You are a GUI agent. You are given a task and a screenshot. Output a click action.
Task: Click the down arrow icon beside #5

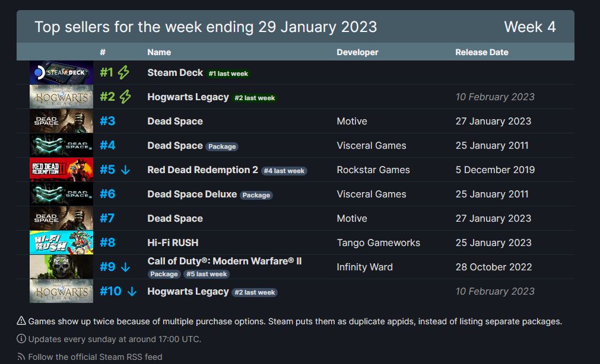tap(125, 170)
